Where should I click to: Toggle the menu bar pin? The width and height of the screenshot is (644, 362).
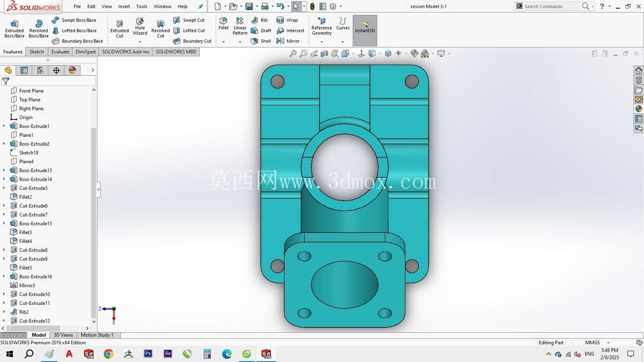tap(201, 6)
